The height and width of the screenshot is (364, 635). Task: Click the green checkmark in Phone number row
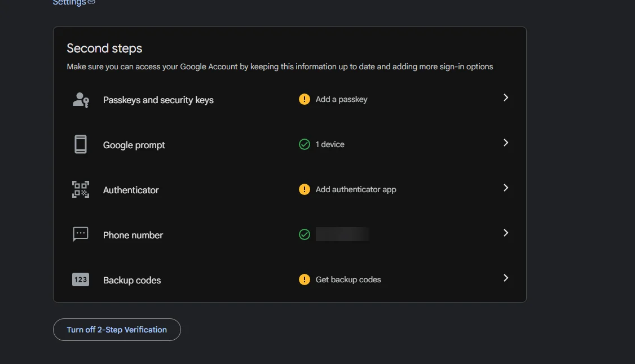(305, 234)
